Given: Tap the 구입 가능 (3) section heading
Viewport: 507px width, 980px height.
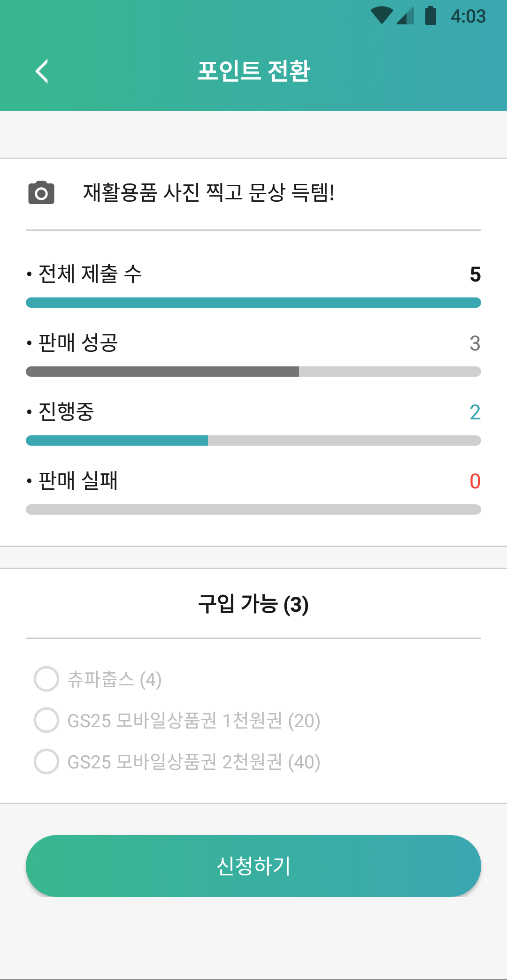Looking at the screenshot, I should click(x=253, y=604).
